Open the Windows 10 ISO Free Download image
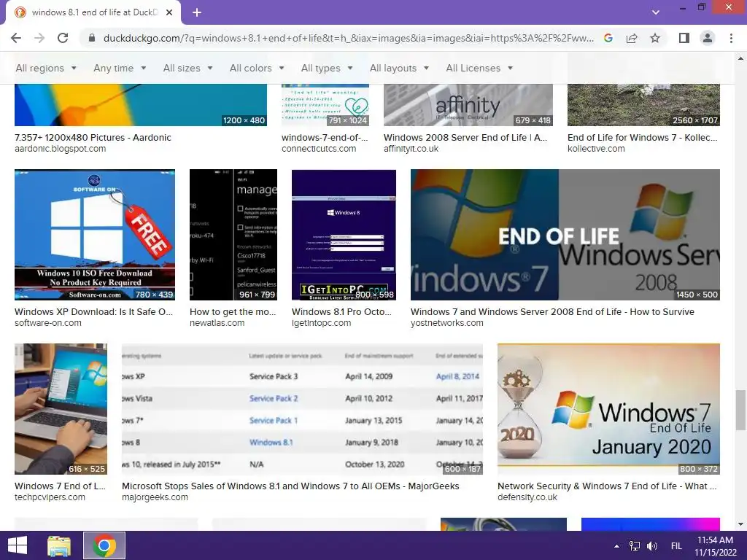Viewport: 747px width, 560px height. 95,234
